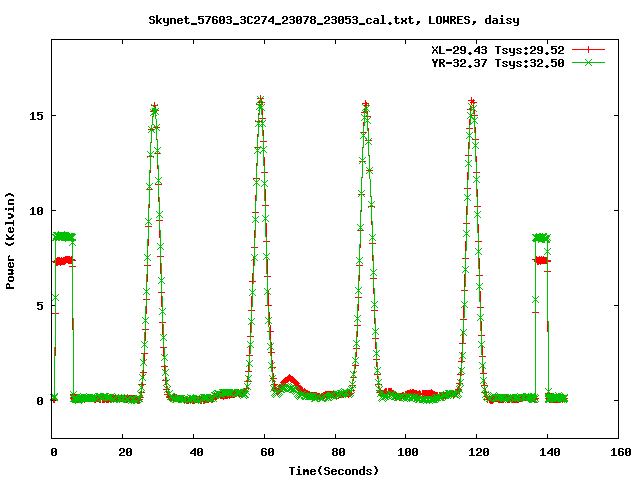
Task: Click the x-axis tick label 80
Action: [x=338, y=452]
